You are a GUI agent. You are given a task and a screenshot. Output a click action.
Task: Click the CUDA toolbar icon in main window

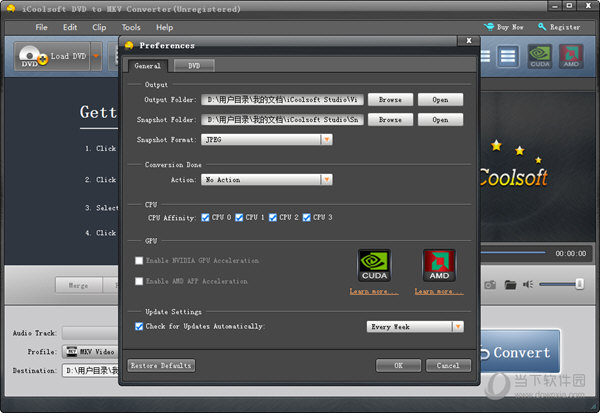540,56
